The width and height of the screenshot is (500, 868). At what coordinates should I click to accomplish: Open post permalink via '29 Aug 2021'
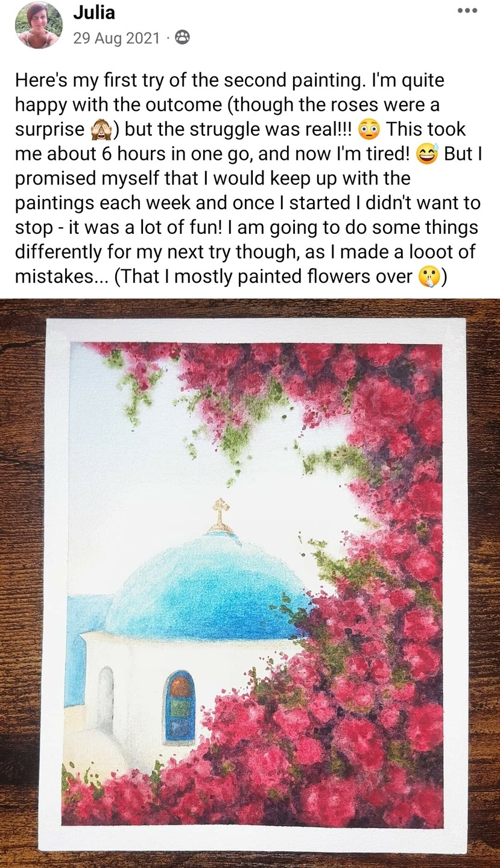click(116, 39)
